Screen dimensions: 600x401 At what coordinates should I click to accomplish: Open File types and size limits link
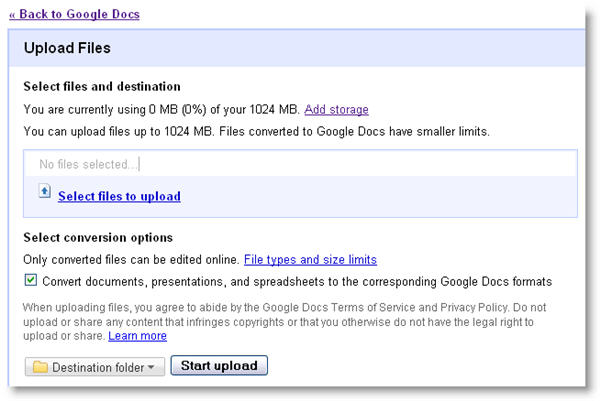pyautogui.click(x=310, y=260)
